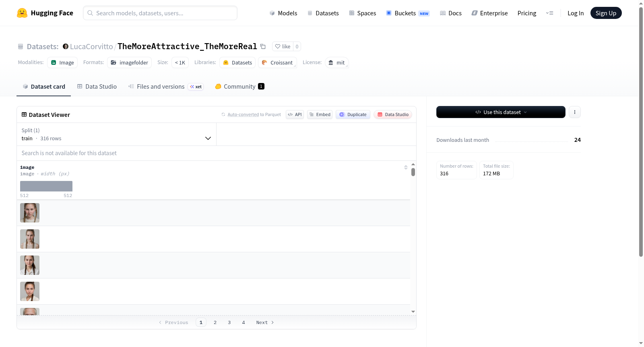Open the third face image thumbnail
Viewport: 644px width, 347px height.
click(30, 265)
